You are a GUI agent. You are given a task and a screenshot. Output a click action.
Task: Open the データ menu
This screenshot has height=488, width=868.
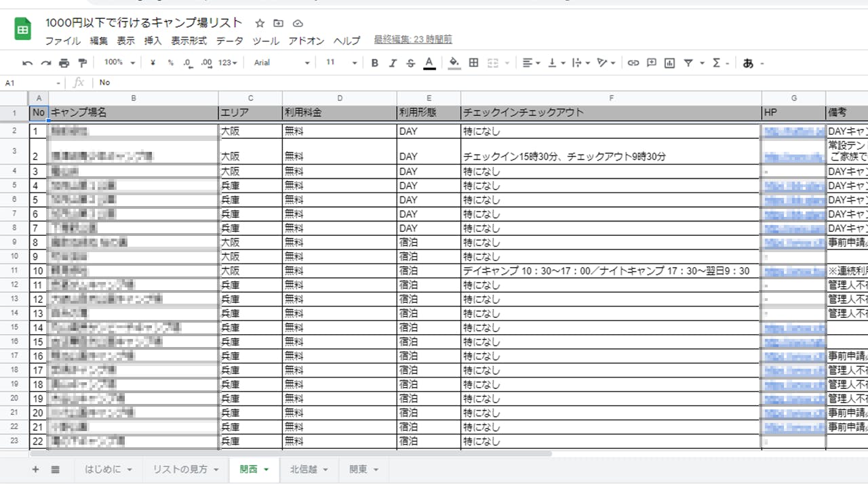click(229, 41)
